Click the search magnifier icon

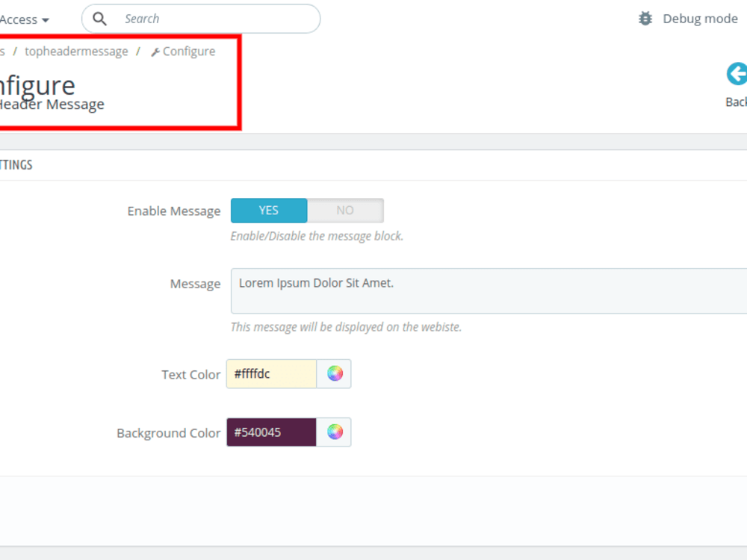coord(99,19)
